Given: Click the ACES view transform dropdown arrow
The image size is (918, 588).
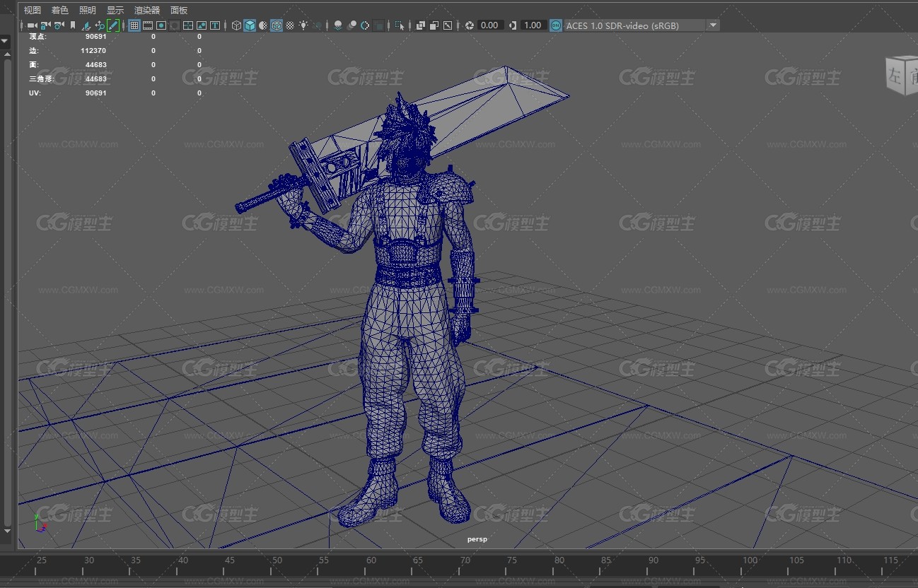Looking at the screenshot, I should 713,25.
